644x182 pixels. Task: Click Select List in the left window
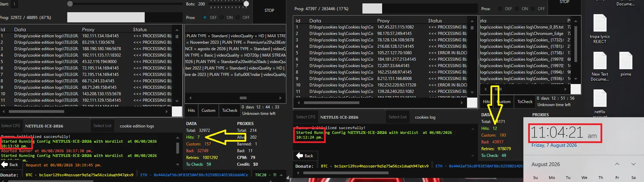click(x=103, y=125)
